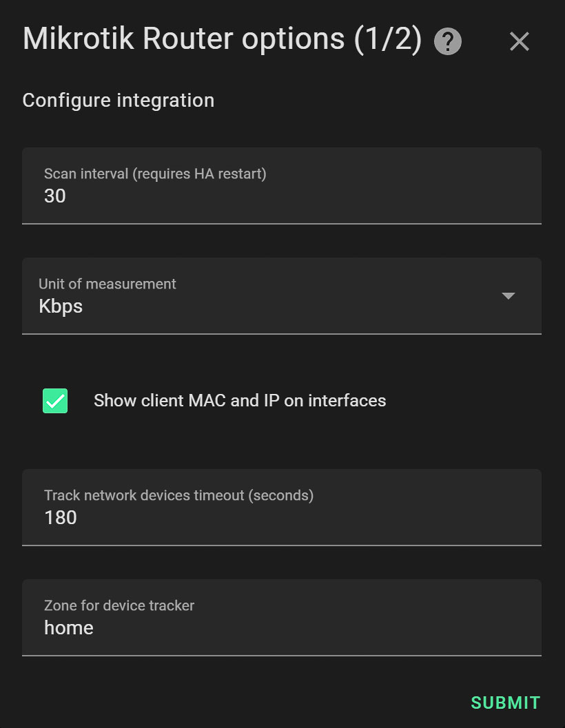Close the Mikrotik Router options dialog
The height and width of the screenshot is (728, 565).
click(519, 41)
